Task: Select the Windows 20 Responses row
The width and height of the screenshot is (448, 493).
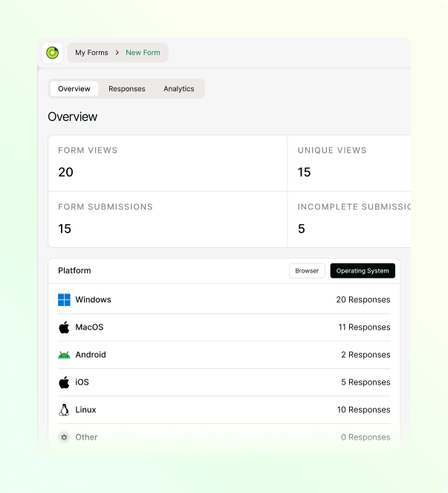Action: 224,300
